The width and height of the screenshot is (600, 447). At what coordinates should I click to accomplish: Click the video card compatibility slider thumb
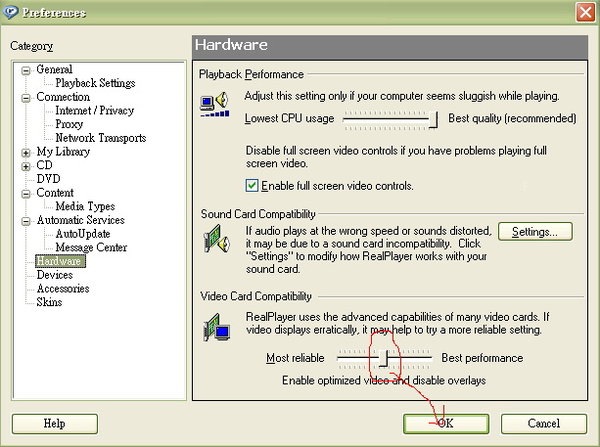[383, 359]
